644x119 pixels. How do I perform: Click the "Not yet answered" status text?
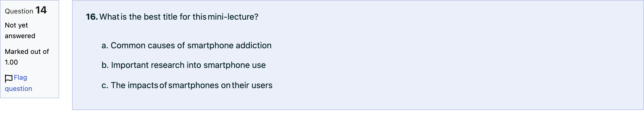click(x=20, y=31)
